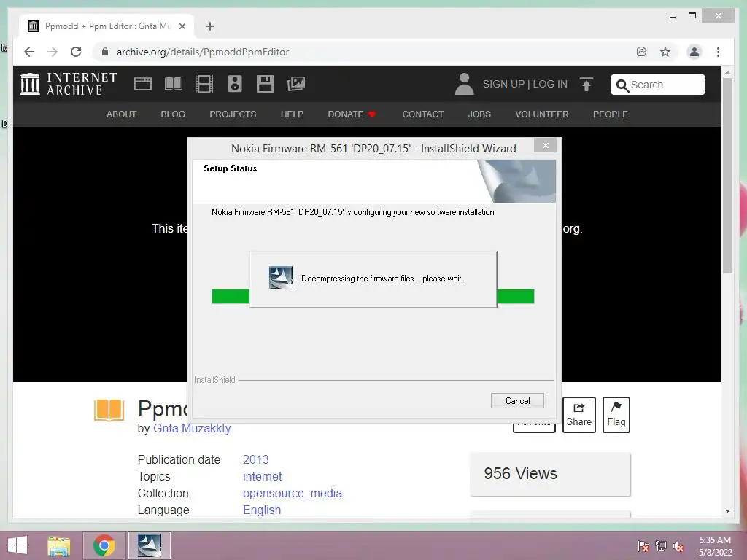
Task: Cancel the InstallShield Wizard setup
Action: click(517, 400)
